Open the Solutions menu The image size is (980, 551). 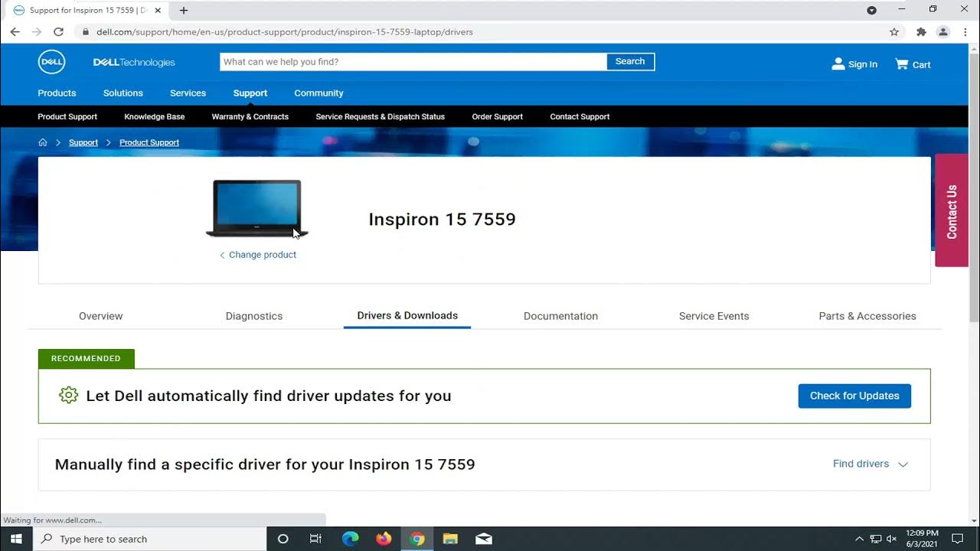(123, 93)
